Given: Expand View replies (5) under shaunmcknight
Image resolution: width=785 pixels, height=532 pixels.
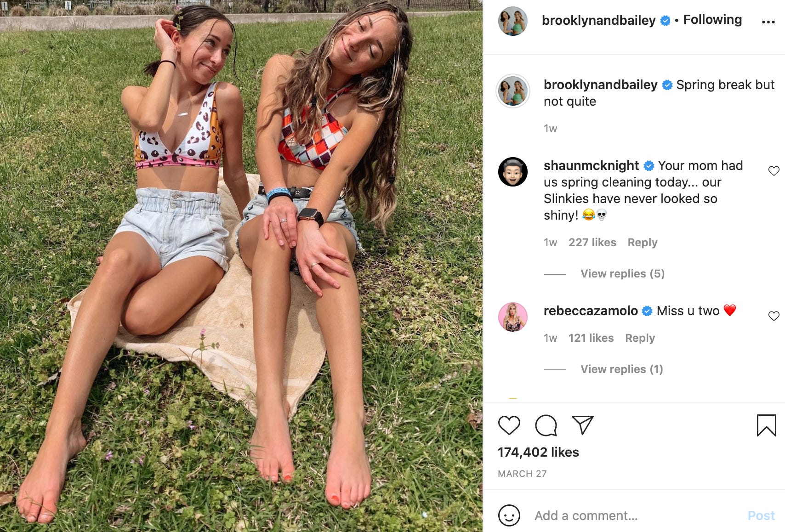Looking at the screenshot, I should pos(622,274).
